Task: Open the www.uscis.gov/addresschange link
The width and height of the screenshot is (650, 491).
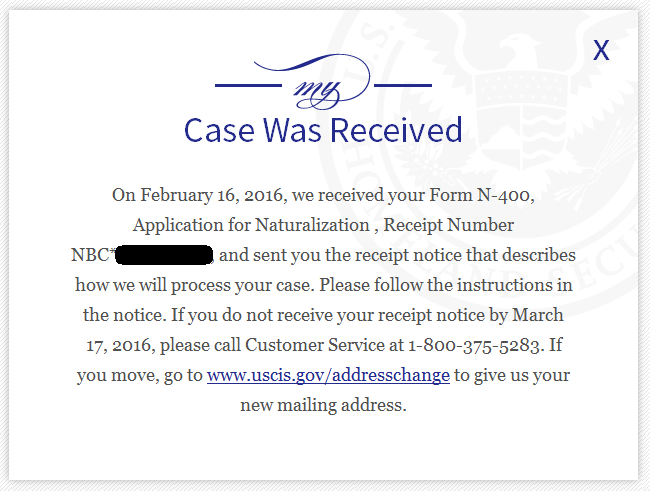Action: pos(328,375)
